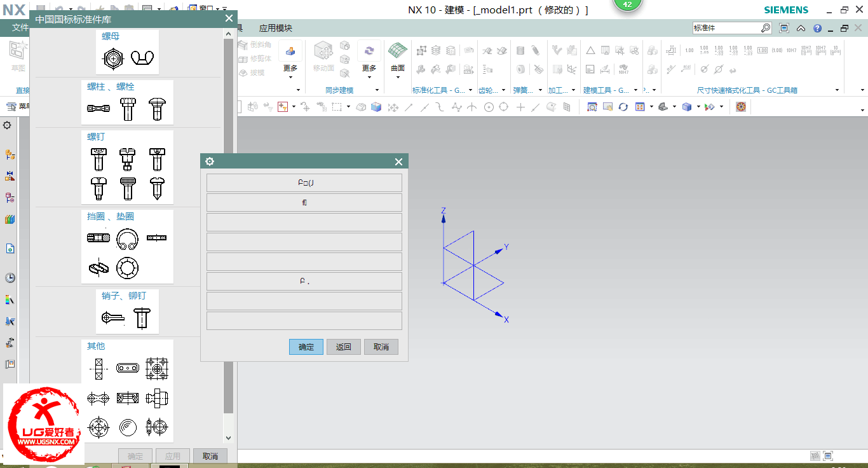
Task: Click the second option button in small dialog
Action: [304, 203]
